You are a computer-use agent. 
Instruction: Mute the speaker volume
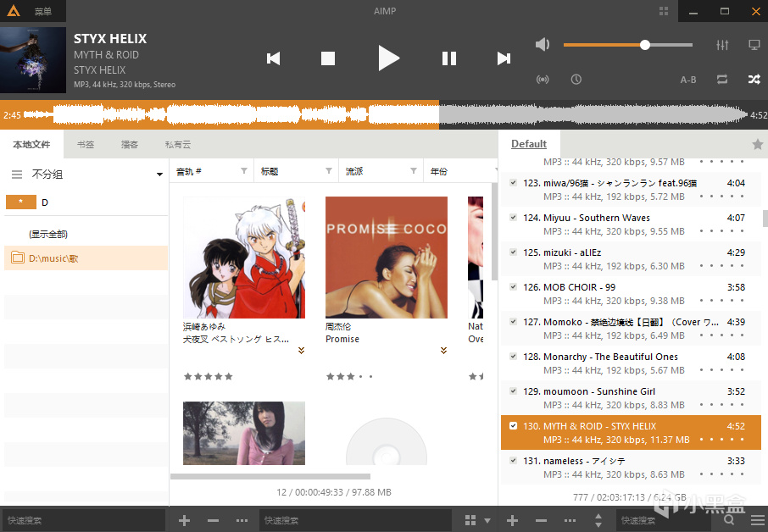click(543, 45)
